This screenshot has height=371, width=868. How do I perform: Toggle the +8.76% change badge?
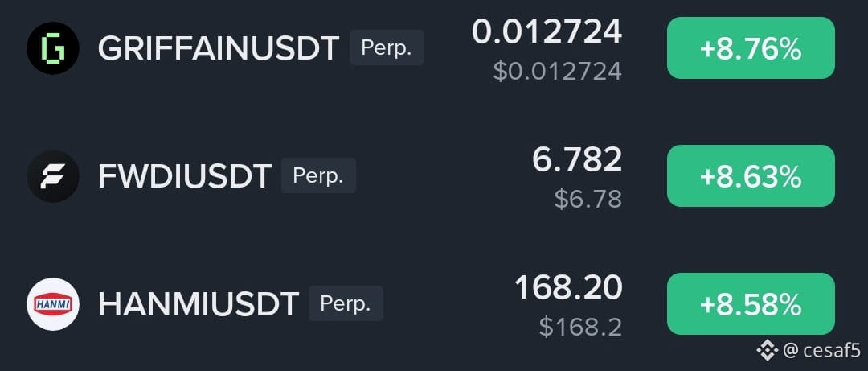pos(751,47)
